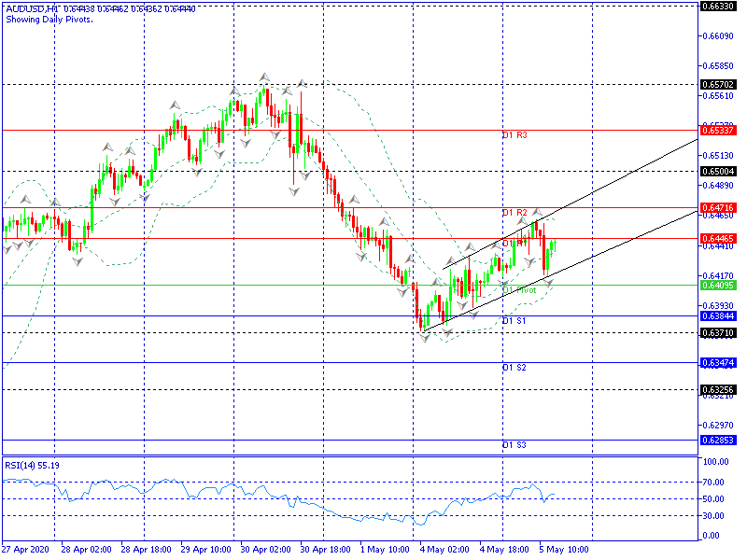Click the 30 Apr 18:00 time label
This screenshot has height=560, width=747.
point(325,550)
